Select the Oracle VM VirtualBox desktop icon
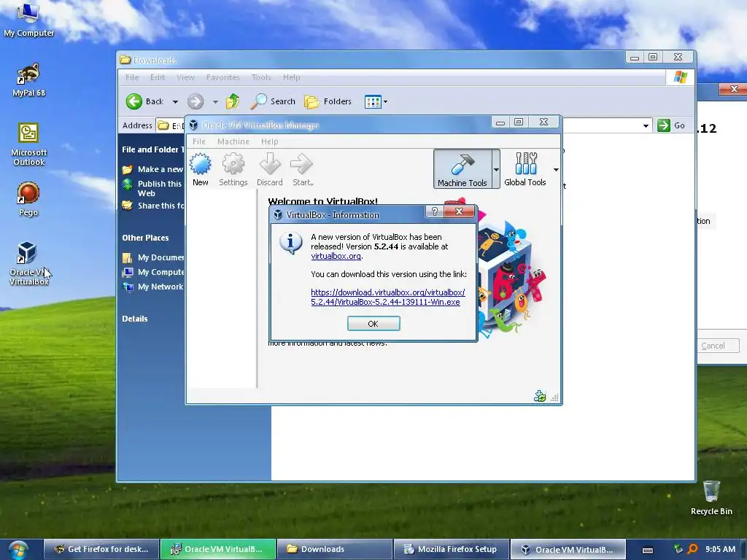747x560 pixels. click(x=28, y=263)
